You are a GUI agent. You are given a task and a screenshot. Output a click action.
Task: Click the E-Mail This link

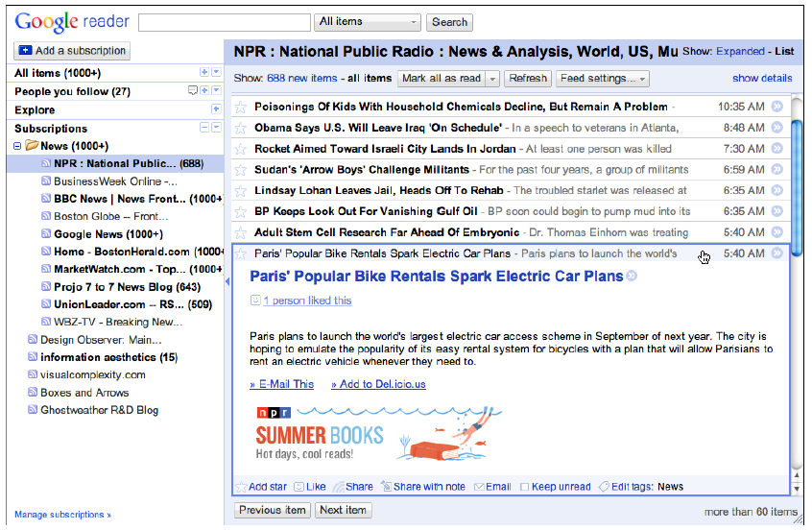tap(282, 384)
